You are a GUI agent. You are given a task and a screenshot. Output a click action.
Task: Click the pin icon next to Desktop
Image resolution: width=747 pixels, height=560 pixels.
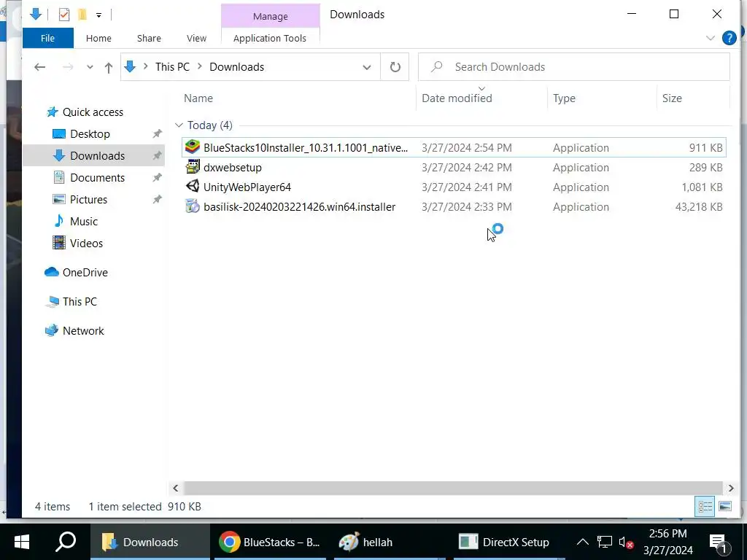point(157,134)
